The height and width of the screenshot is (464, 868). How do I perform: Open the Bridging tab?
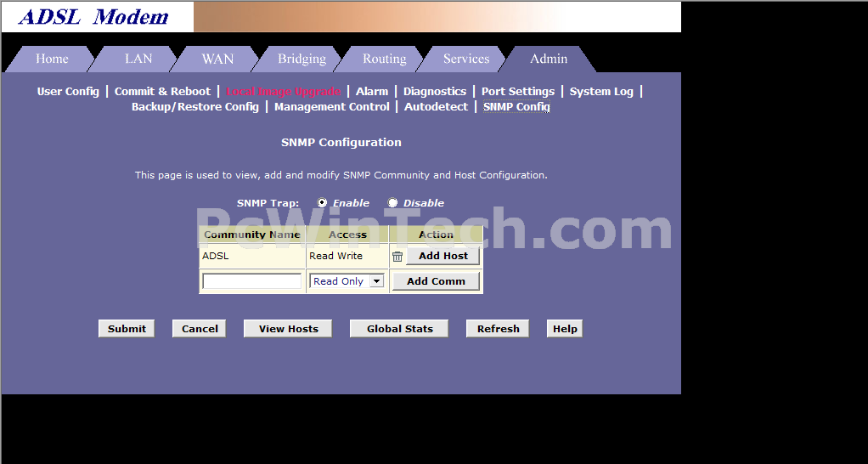pyautogui.click(x=302, y=59)
